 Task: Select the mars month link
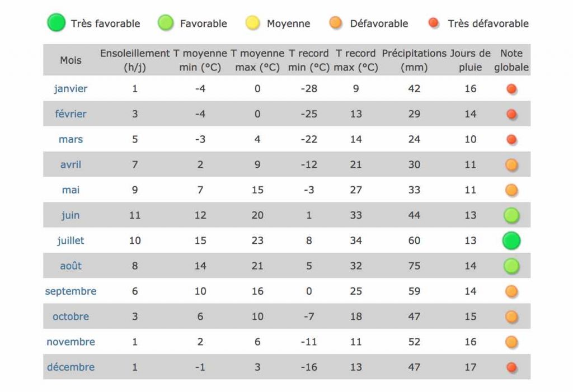click(x=71, y=139)
